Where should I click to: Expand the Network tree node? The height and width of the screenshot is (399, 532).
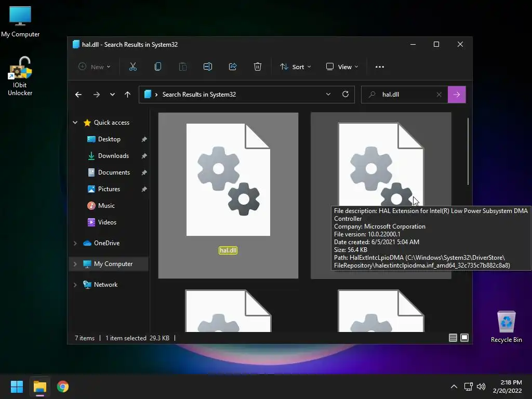point(75,285)
